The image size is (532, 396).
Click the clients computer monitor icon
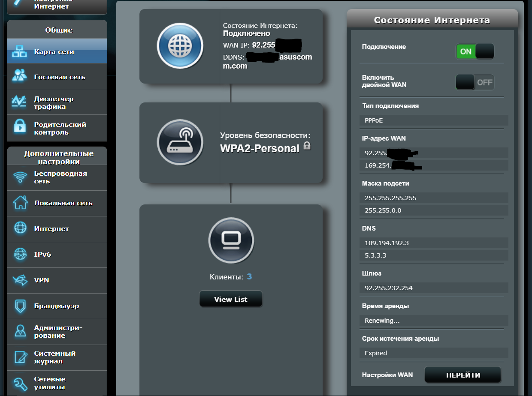pos(231,240)
